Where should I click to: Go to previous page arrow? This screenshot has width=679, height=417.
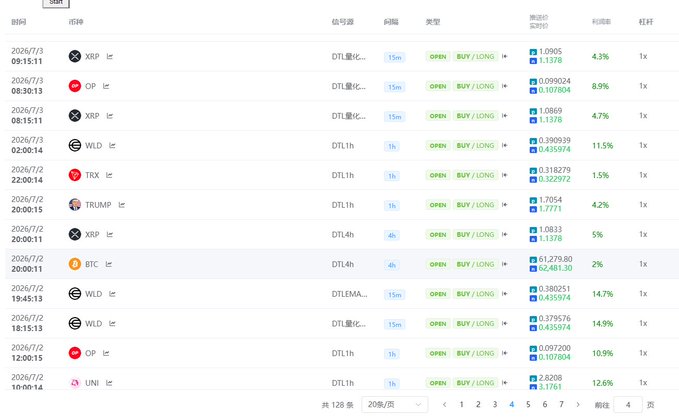point(444,404)
